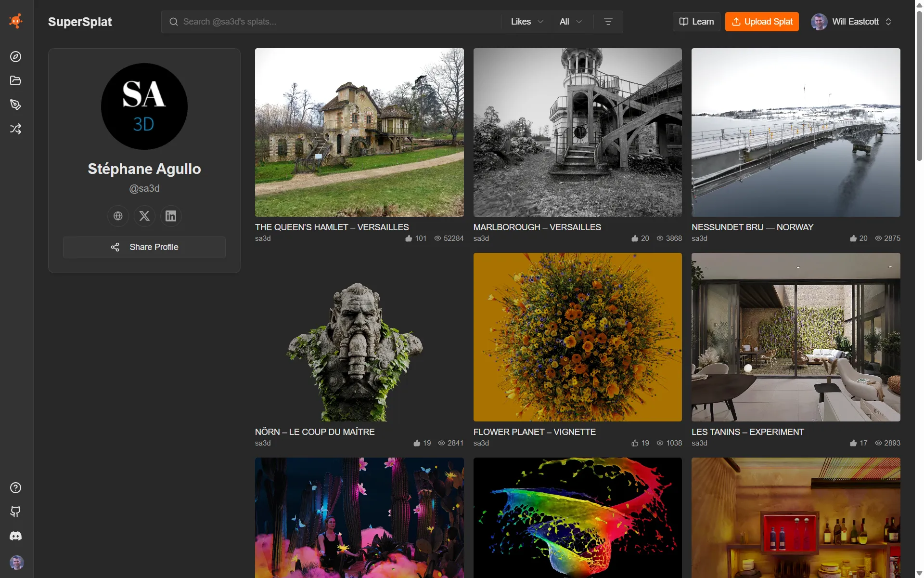The width and height of the screenshot is (924, 578).
Task: Open the Explore compass icon in sidebar
Action: [16, 57]
